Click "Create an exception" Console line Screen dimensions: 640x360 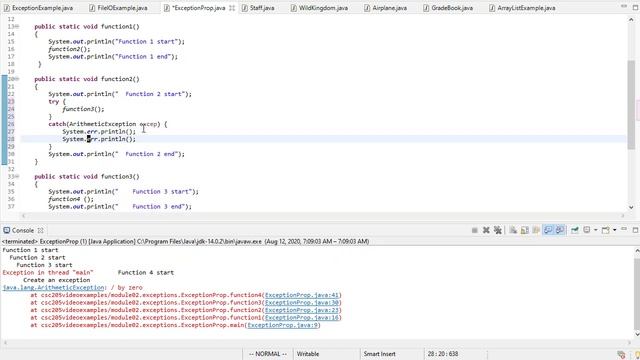(57, 280)
